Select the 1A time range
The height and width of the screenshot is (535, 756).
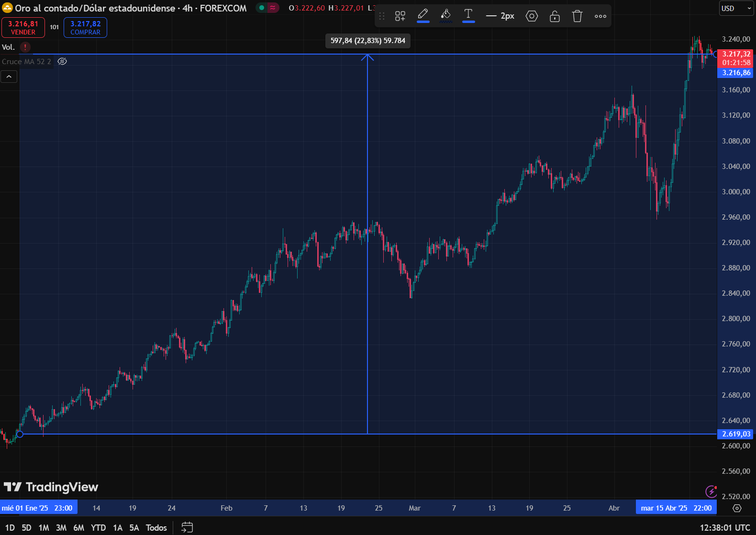coord(118,527)
